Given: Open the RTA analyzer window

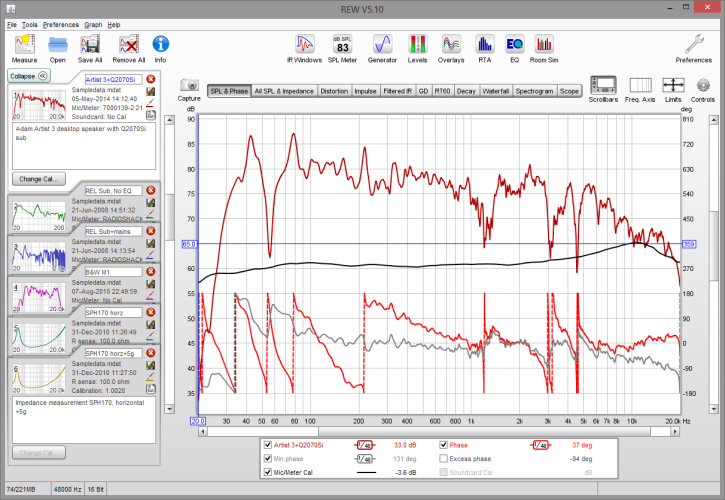Looking at the screenshot, I should 485,45.
